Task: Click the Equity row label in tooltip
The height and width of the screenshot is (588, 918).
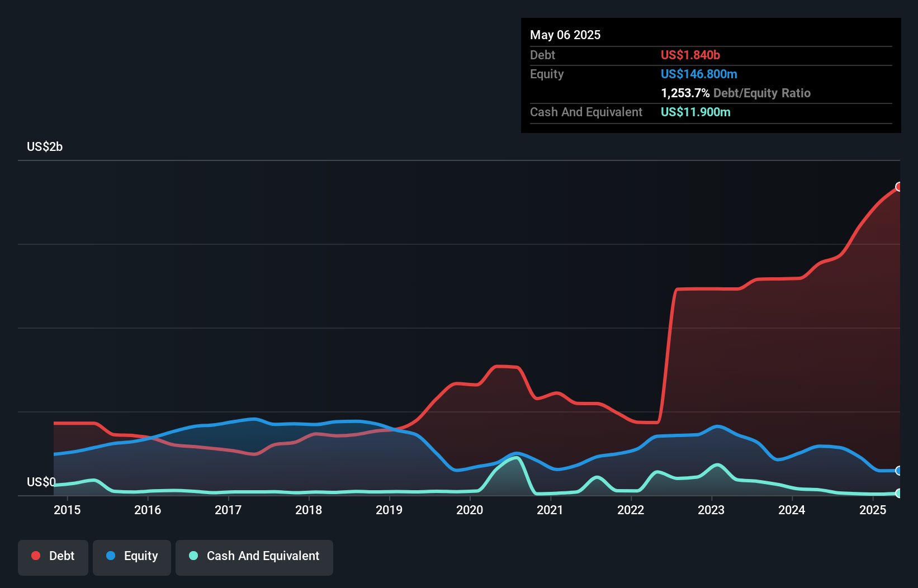Action: [547, 74]
